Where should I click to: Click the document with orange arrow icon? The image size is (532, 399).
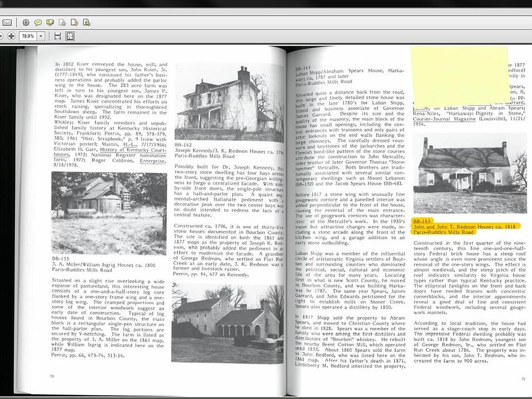point(74,23)
